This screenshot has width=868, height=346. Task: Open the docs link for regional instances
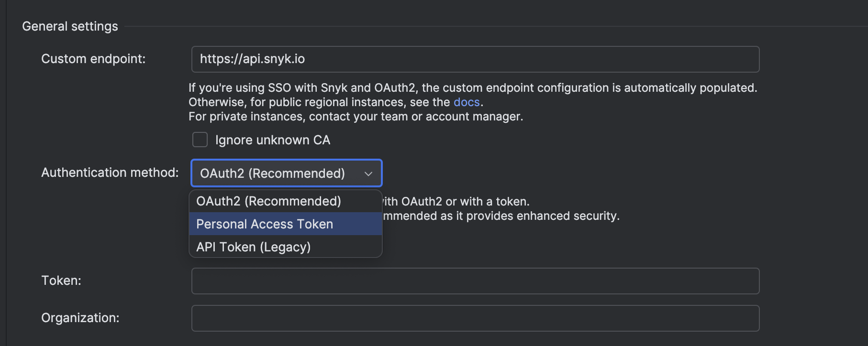pyautogui.click(x=466, y=102)
